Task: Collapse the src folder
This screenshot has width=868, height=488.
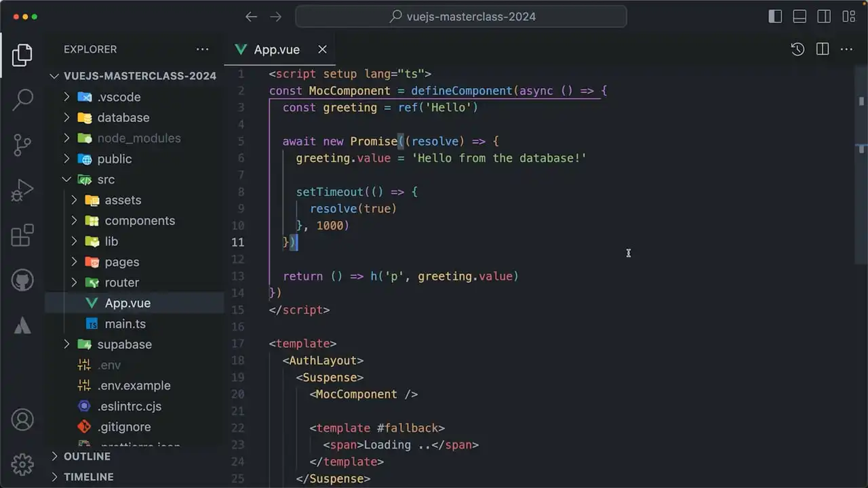Action: coord(134,180)
